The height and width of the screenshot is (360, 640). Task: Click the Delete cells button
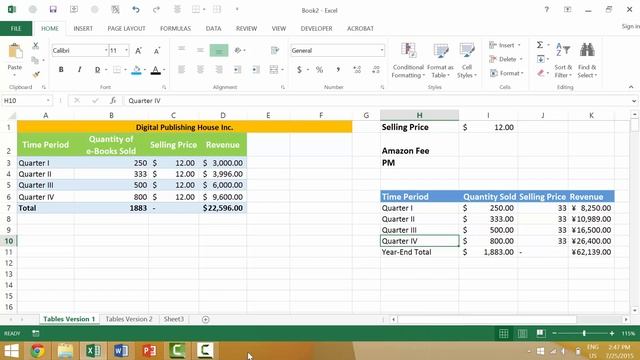click(x=506, y=59)
